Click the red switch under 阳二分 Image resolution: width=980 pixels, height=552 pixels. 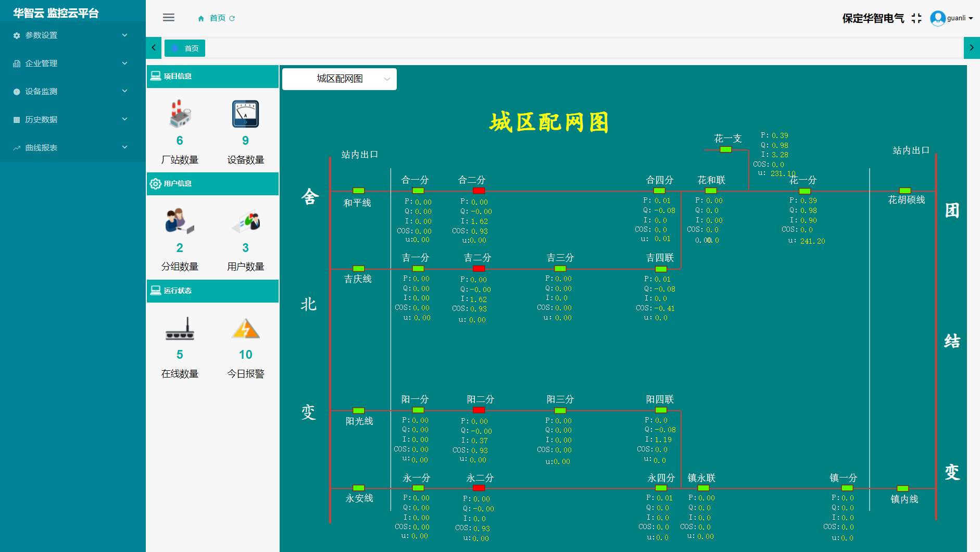[479, 410]
